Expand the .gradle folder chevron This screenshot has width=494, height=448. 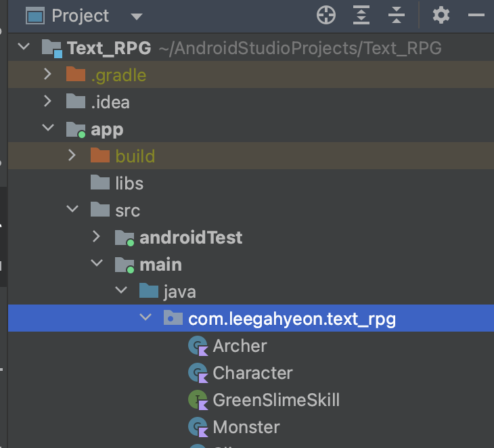[x=47, y=74]
